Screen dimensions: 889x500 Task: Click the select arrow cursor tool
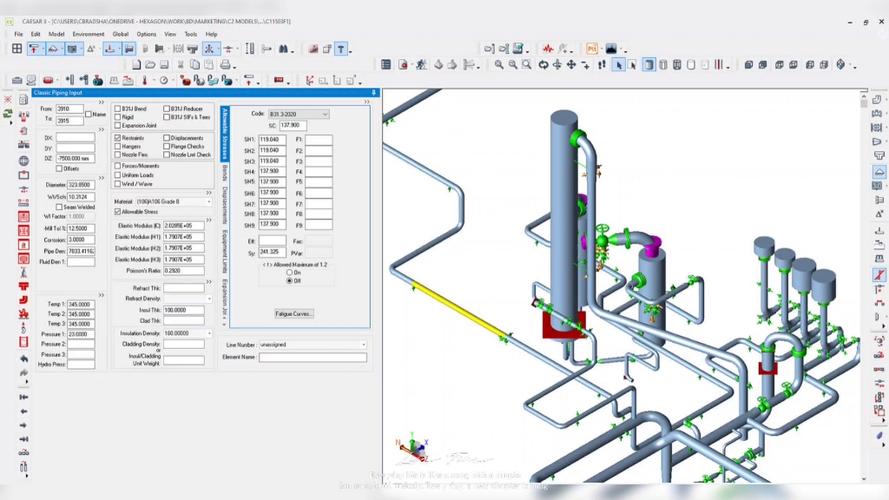click(x=619, y=65)
